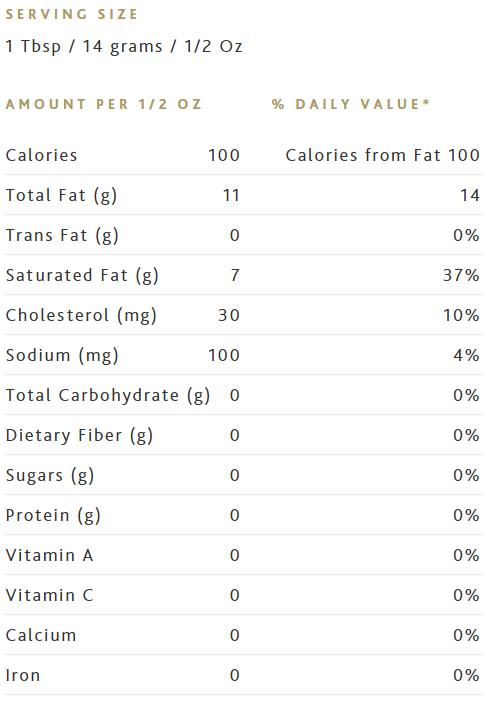The image size is (495, 706).
Task: Select the Protein (g) row label
Action: point(53,516)
